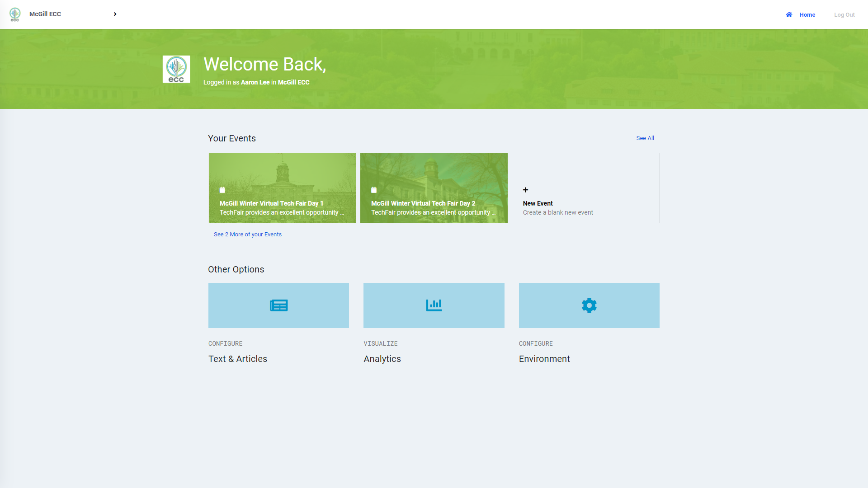Open the Analytics bar chart icon tile
Screen dimensions: 868x488
click(434, 305)
